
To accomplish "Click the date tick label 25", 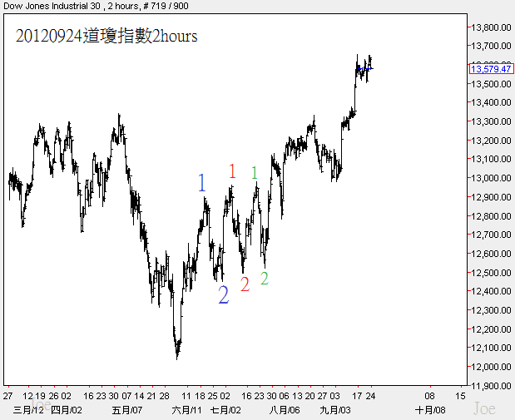I will [212, 396].
